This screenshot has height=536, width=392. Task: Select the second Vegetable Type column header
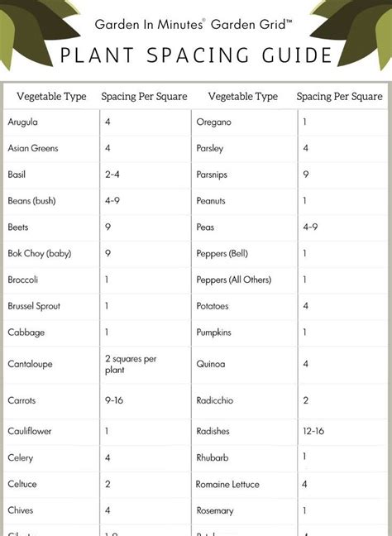(243, 97)
